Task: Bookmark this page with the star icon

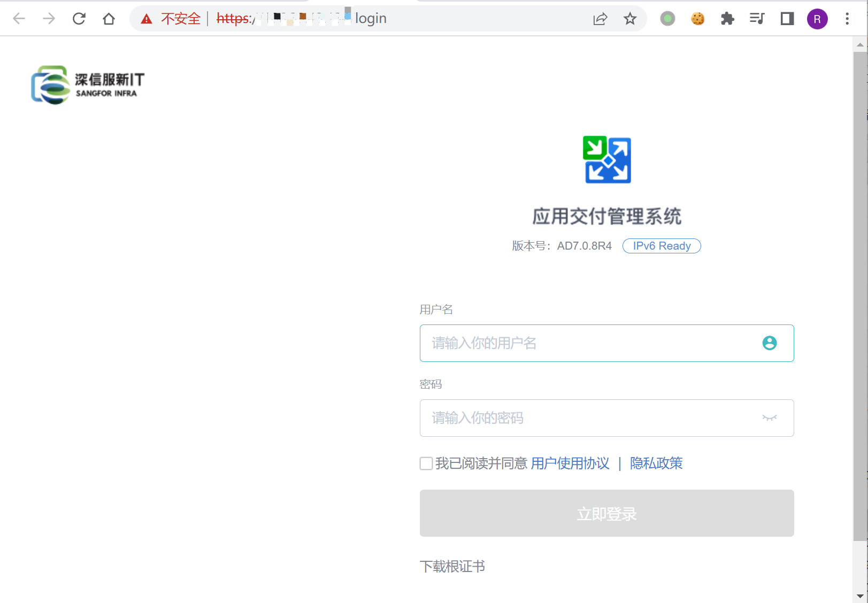Action: 630,19
